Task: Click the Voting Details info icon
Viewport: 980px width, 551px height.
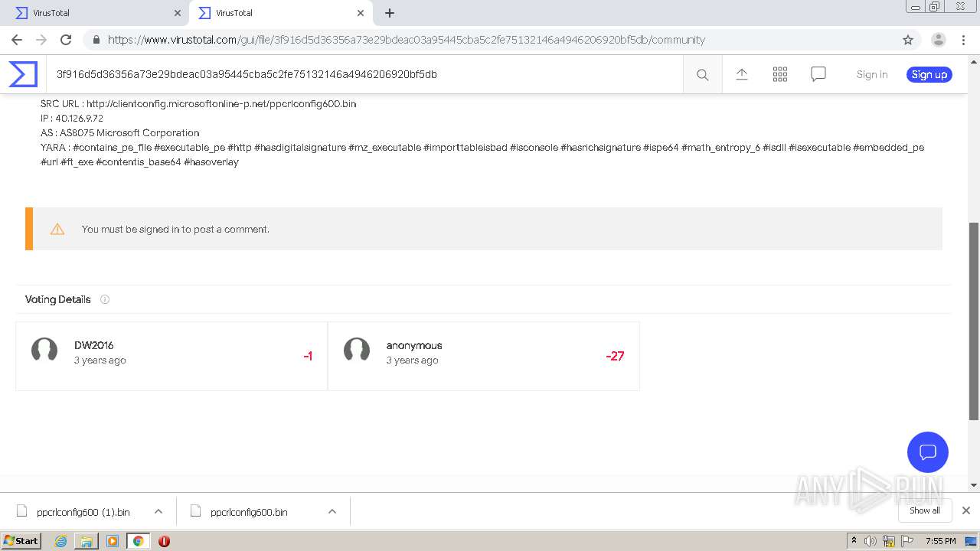Action: (x=105, y=299)
